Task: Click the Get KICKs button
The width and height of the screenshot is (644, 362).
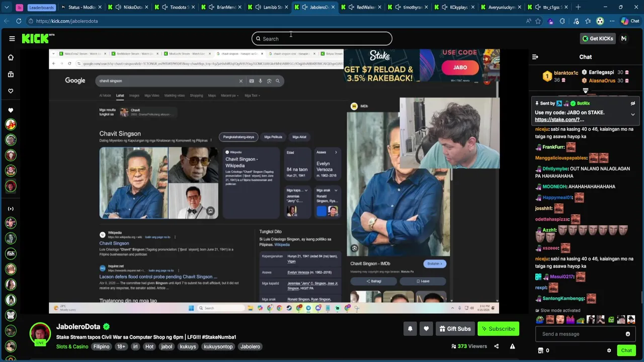Action: [598, 39]
